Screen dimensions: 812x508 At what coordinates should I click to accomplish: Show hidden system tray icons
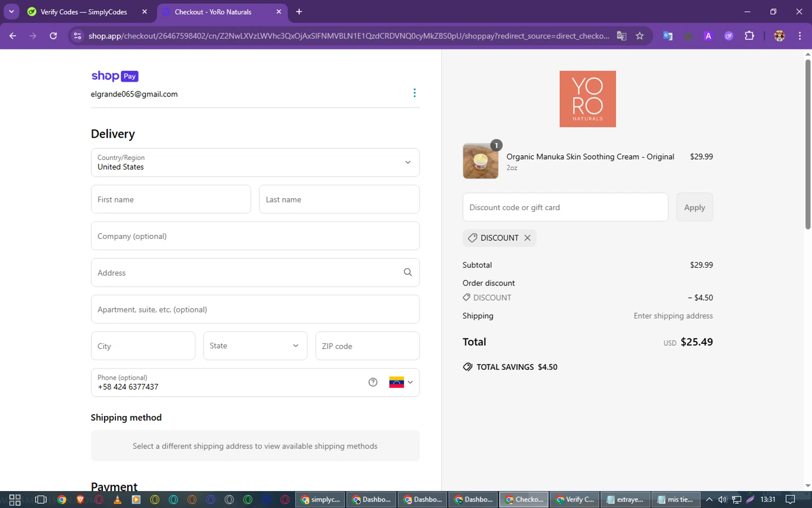click(709, 499)
